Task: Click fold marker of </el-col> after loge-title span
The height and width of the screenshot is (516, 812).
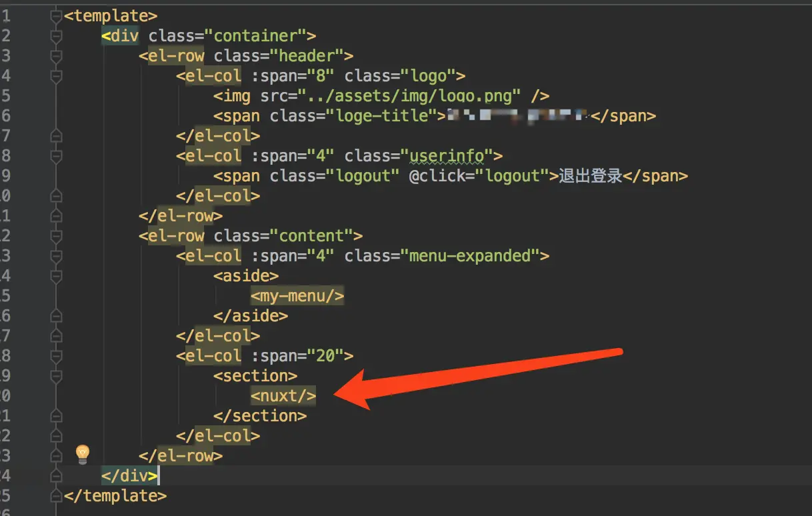Action: coord(56,136)
